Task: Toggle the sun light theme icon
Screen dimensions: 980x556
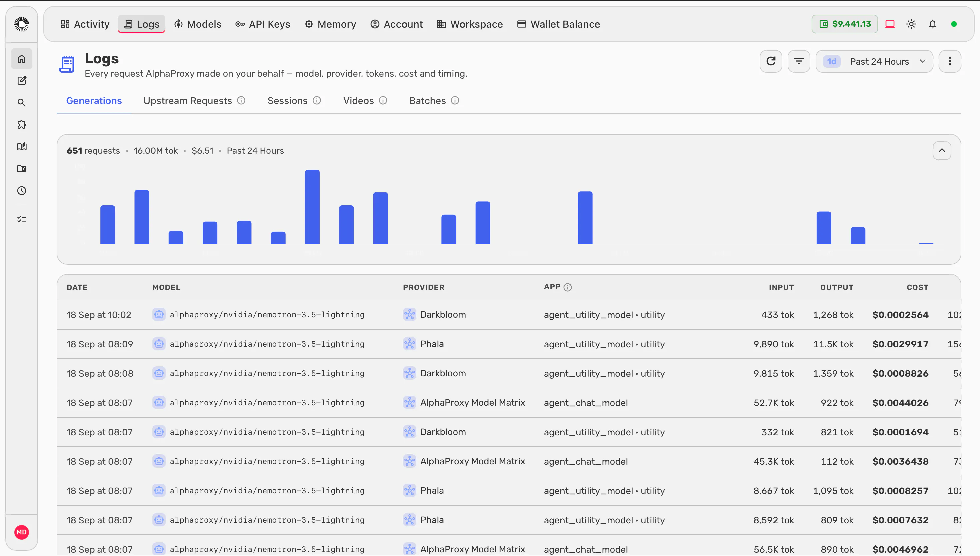Action: click(x=911, y=24)
